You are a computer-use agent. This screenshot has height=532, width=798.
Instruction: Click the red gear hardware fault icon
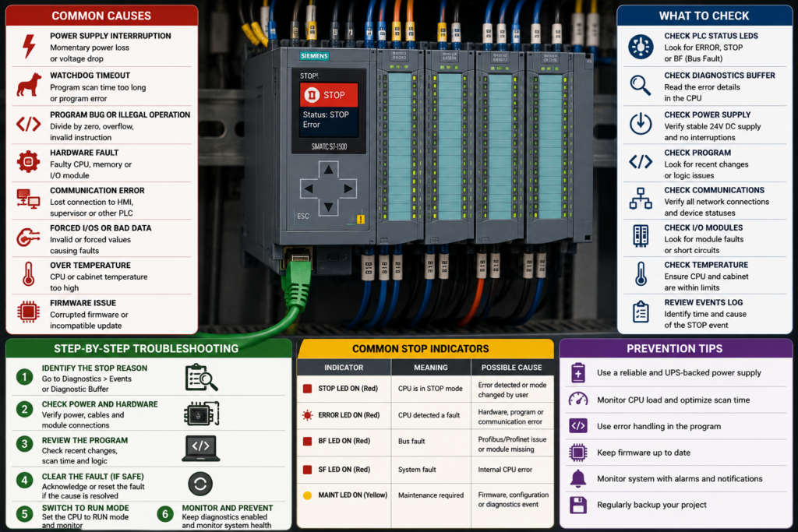click(x=29, y=162)
